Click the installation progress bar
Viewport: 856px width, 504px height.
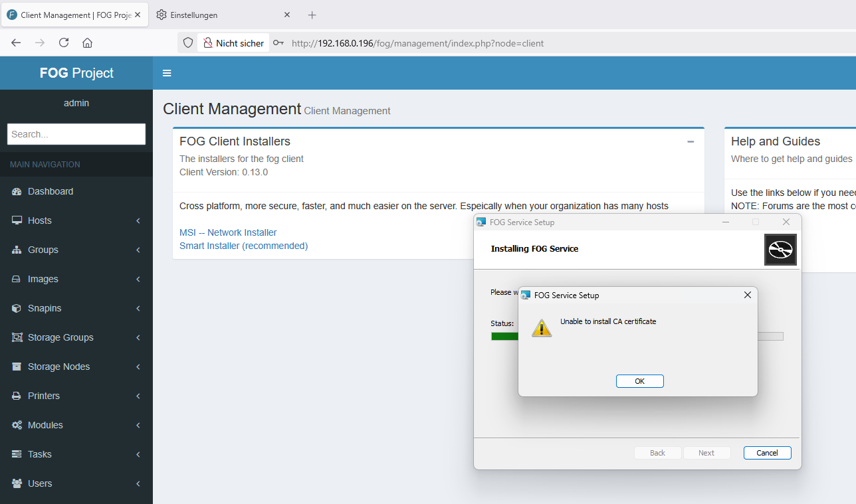(x=637, y=336)
